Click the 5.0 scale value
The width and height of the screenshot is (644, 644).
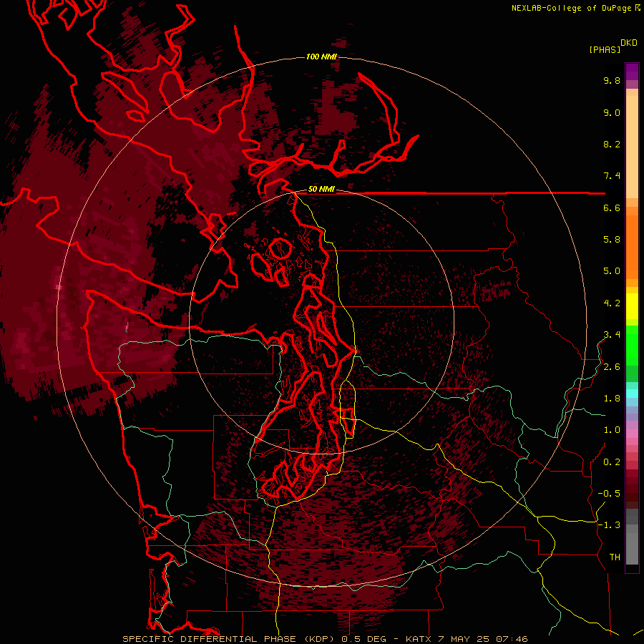pos(612,271)
